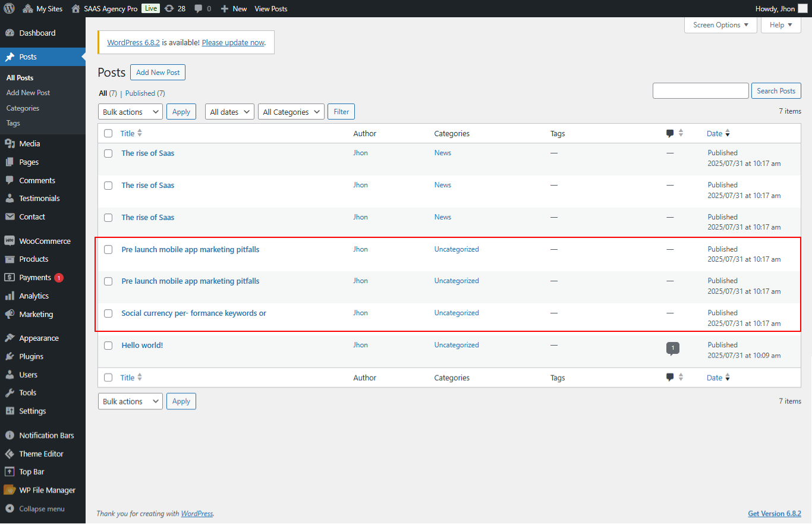
Task: Open the comments bubble icon in admin bar
Action: 199,9
